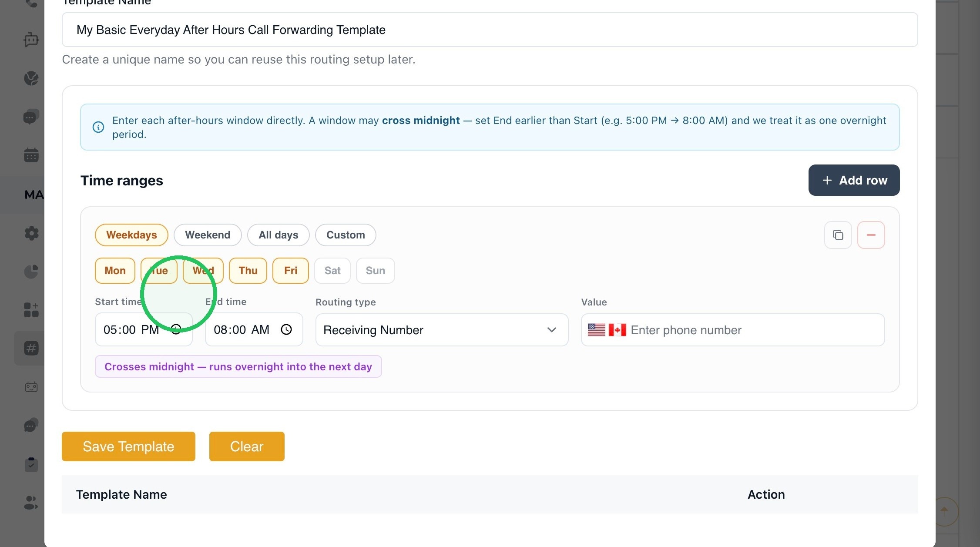Click the Add row button
Screen dimensions: 980x547
[854, 180]
